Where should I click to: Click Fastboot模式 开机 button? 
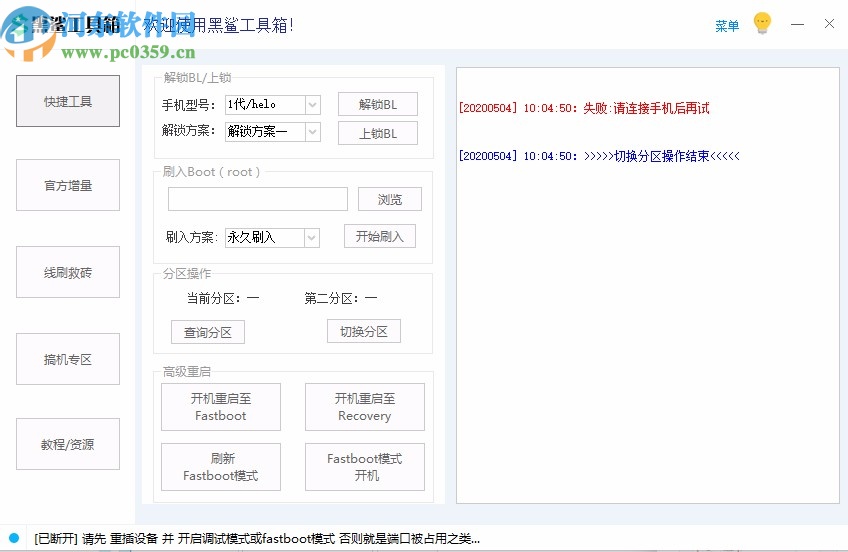point(365,467)
